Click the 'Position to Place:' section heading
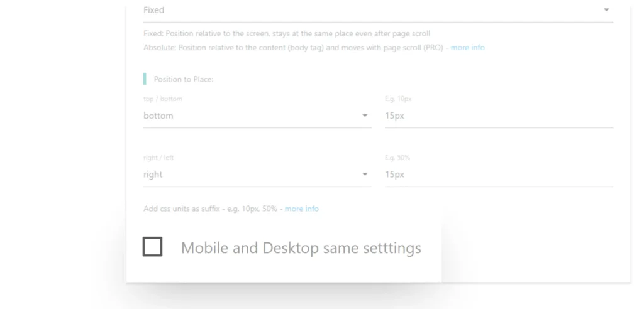Screen dimensions: 644x309 184,79
